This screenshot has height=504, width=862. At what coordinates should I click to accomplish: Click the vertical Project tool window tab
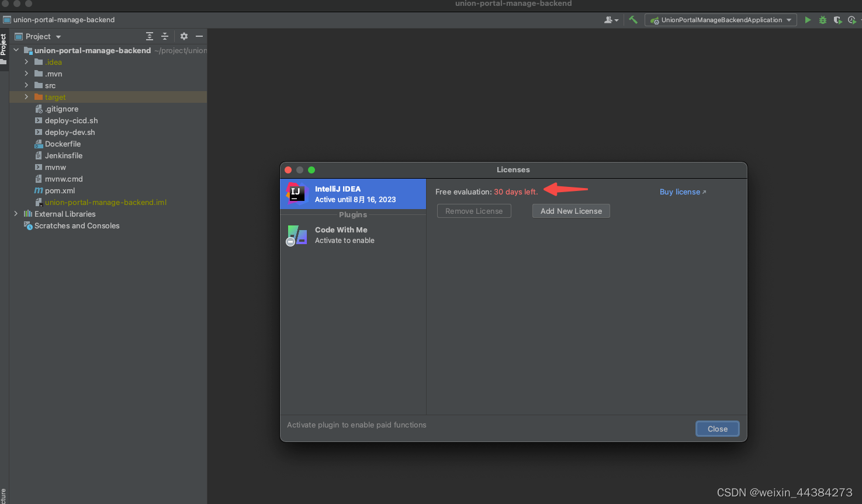(4, 49)
